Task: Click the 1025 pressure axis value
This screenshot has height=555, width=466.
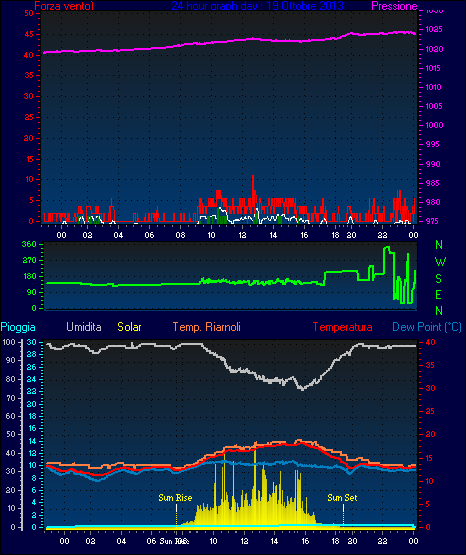Action: coord(434,29)
